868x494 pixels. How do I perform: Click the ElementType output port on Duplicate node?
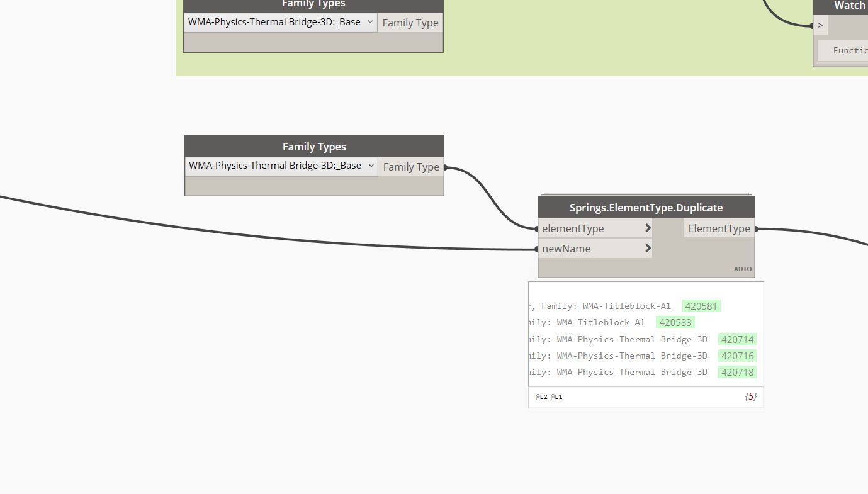755,228
